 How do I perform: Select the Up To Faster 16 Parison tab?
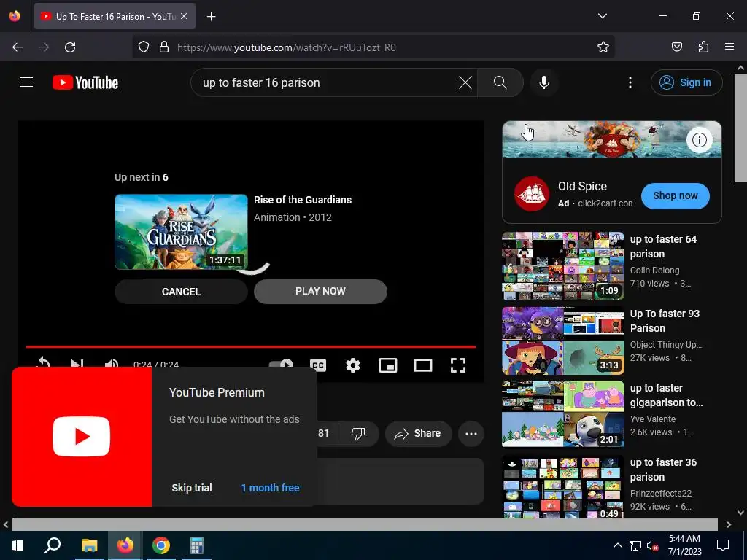coord(115,16)
